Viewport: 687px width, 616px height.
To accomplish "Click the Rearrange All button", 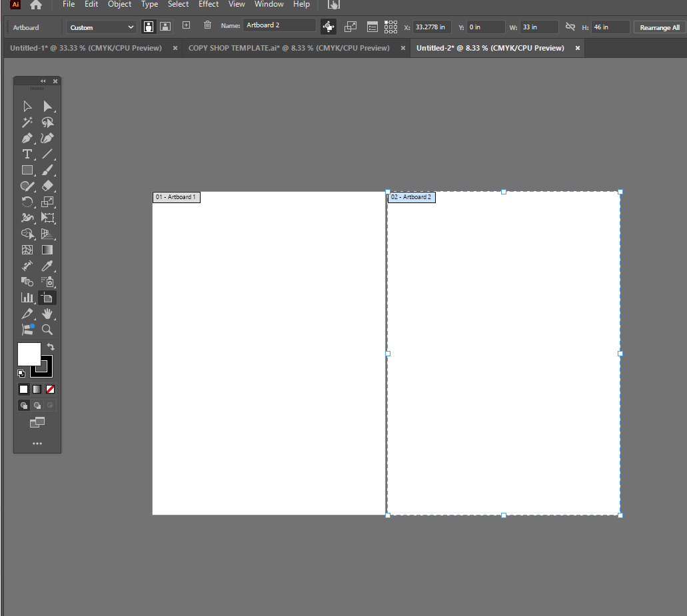I will tap(658, 27).
